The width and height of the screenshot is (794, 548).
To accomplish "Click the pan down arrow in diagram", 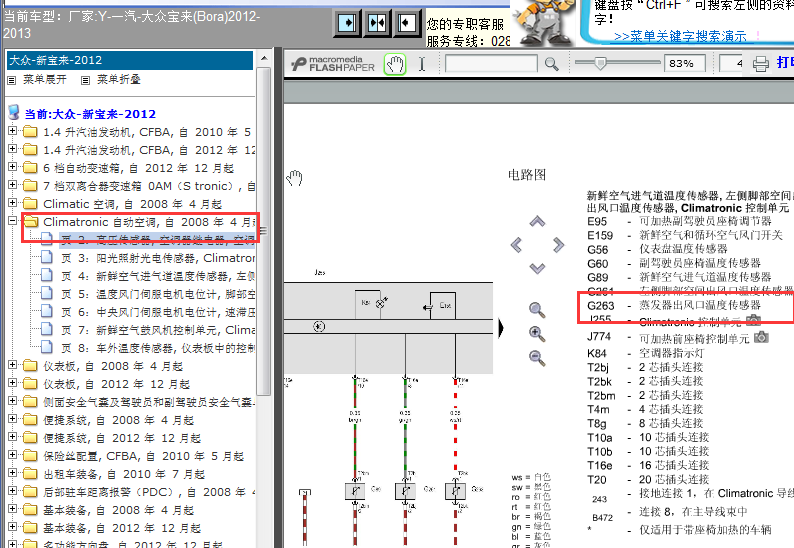I will click(537, 268).
